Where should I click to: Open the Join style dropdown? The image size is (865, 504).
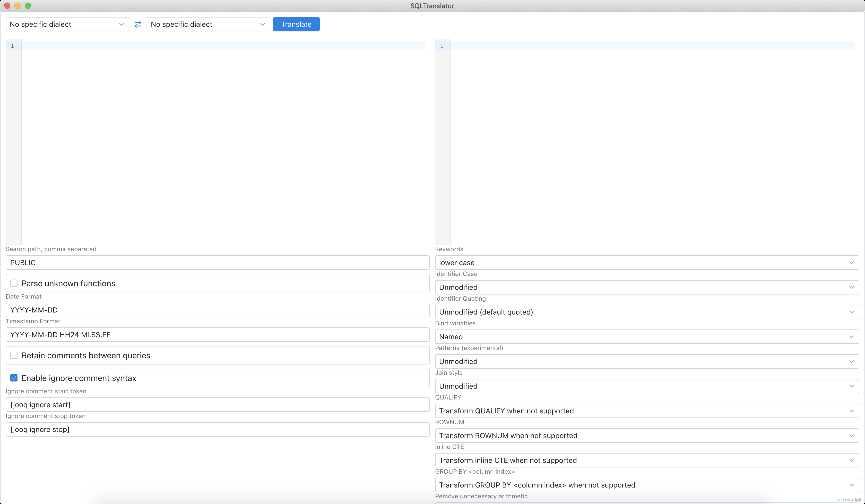point(647,386)
